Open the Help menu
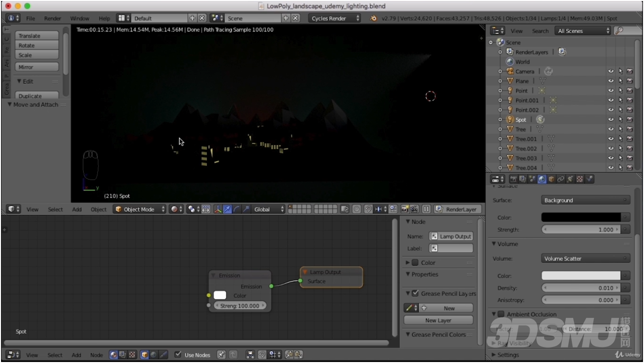Screen dimensions: 644x363 [x=104, y=18]
